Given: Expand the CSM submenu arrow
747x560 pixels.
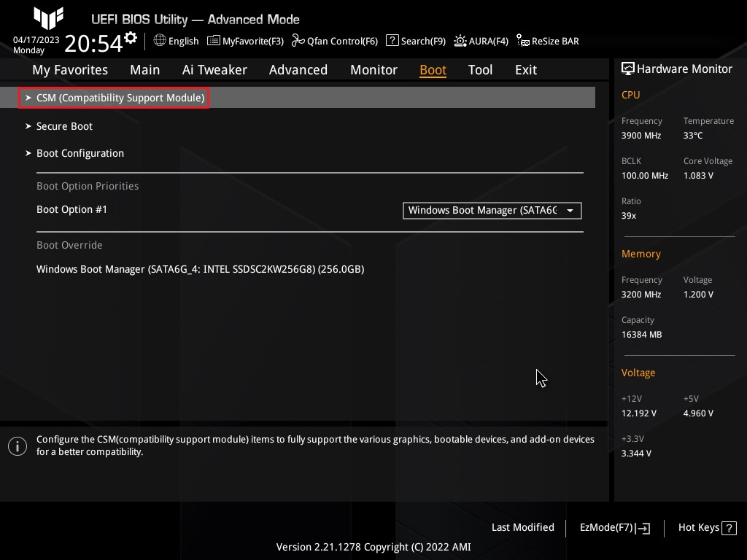Looking at the screenshot, I should click(x=28, y=98).
